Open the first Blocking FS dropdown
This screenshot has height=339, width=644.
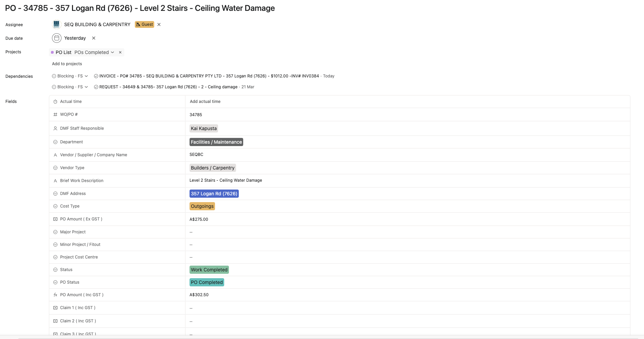click(70, 76)
